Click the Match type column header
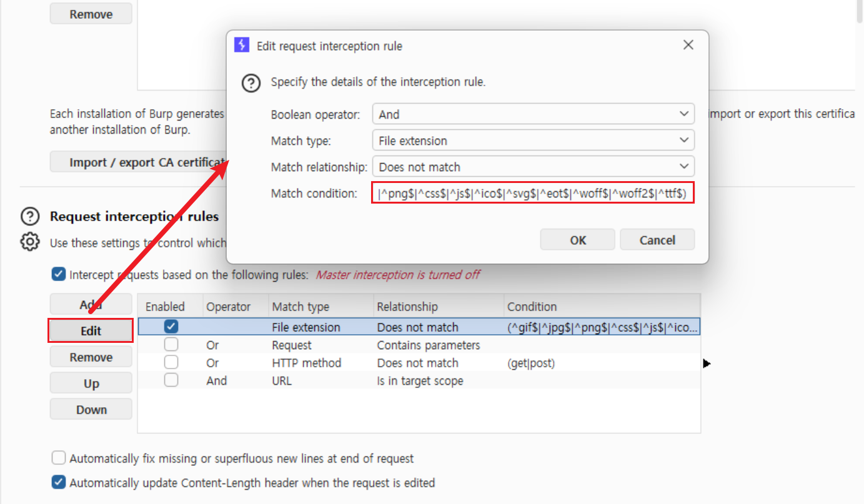This screenshot has width=864, height=504. tap(320, 306)
